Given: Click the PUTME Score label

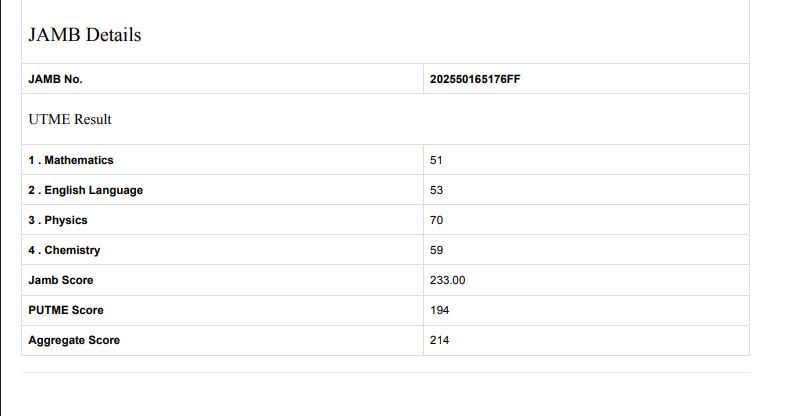Looking at the screenshot, I should 66,310.
